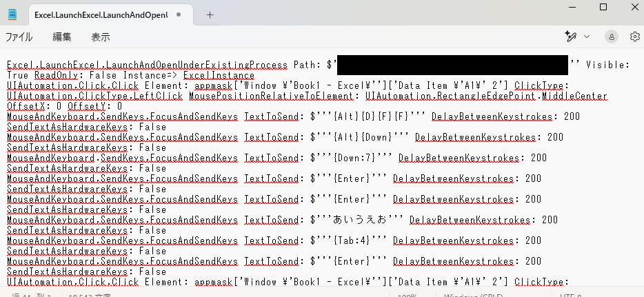
Task: Click the text {Down:7}
Action: (x=355, y=158)
